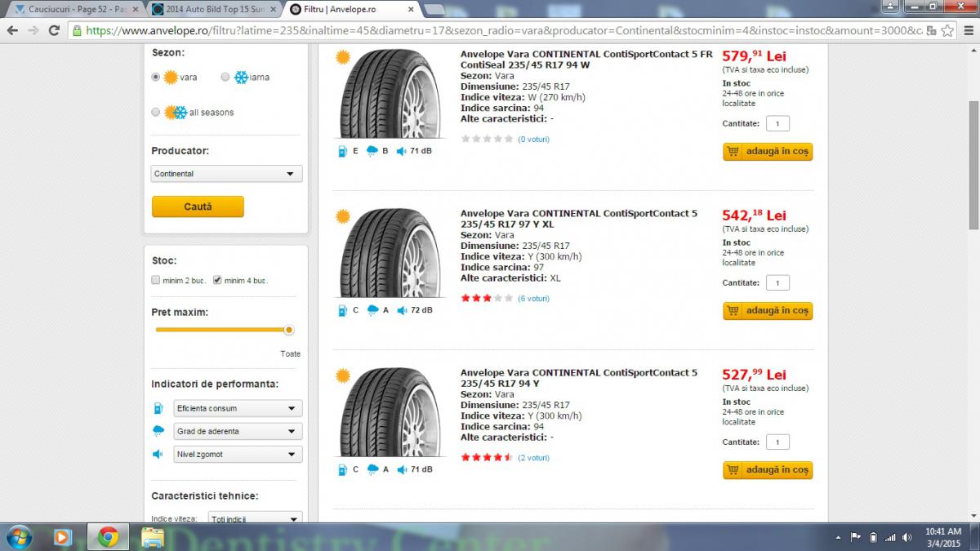Click the rain grip icon beside Grad de aderenta

click(158, 431)
